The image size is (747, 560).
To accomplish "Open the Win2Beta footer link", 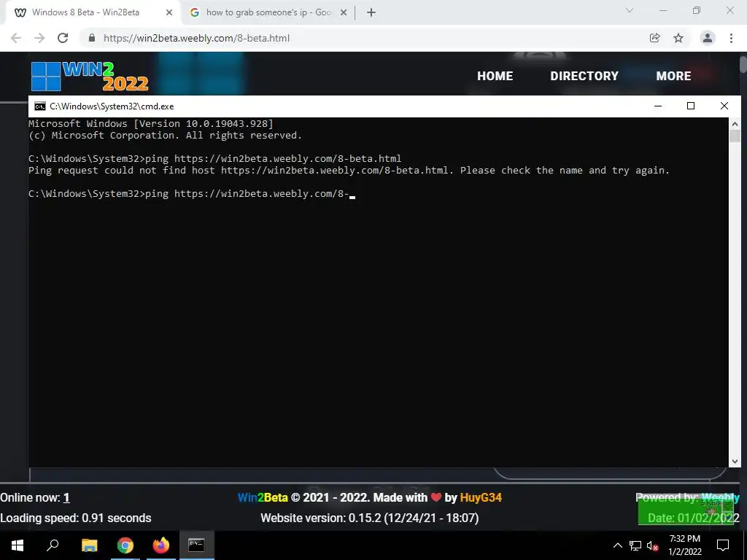I will (263, 497).
